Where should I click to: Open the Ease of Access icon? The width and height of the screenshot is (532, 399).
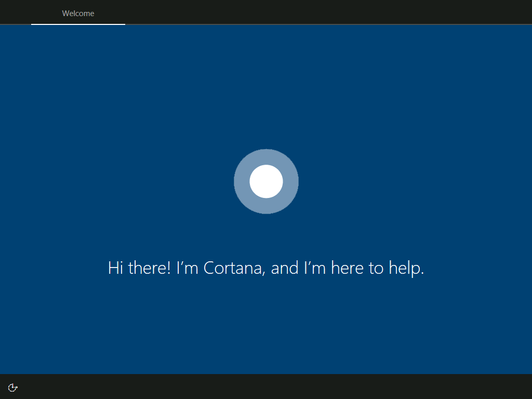[x=13, y=388]
